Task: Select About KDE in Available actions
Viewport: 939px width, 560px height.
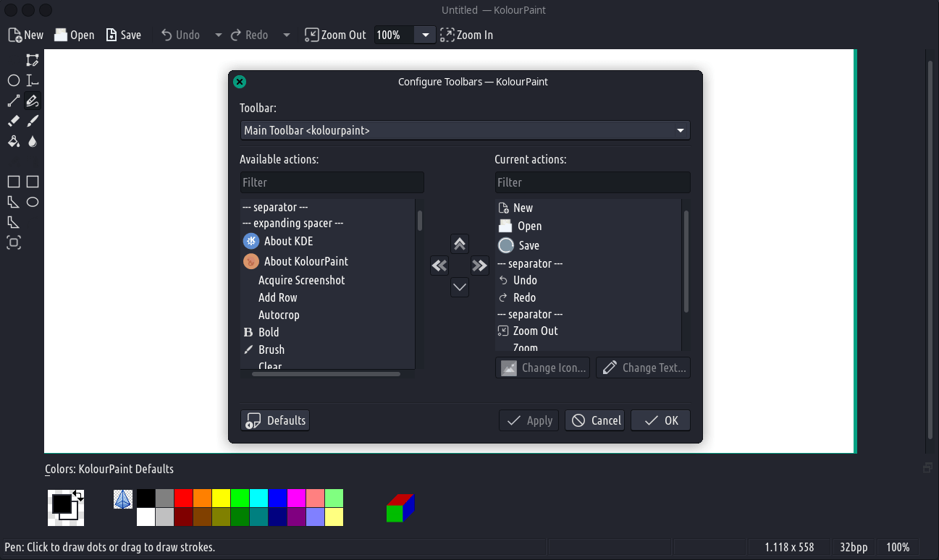Action: pos(327,241)
